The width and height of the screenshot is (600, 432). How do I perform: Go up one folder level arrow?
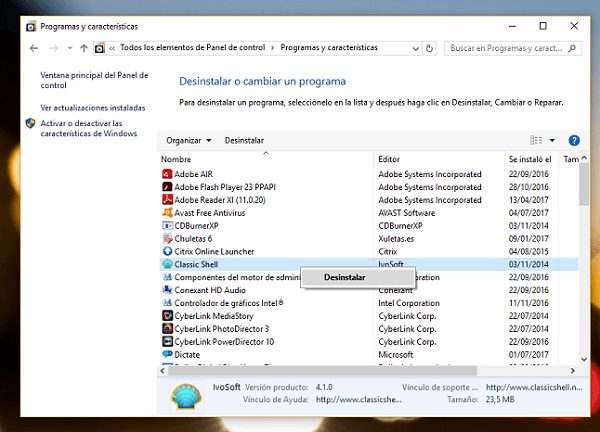click(x=84, y=48)
